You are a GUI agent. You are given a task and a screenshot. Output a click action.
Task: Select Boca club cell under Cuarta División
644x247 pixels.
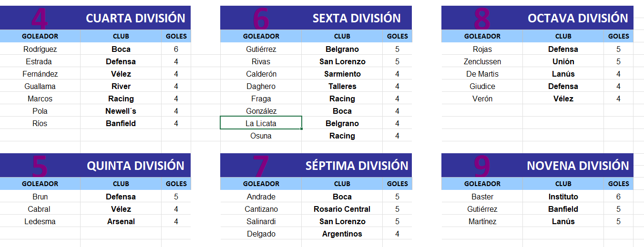(121, 49)
